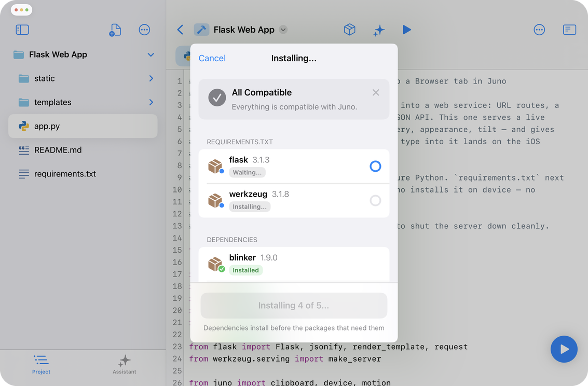This screenshot has width=588, height=386.
Task: Click the werkzeug version 3.1.8 label
Action: (x=280, y=194)
